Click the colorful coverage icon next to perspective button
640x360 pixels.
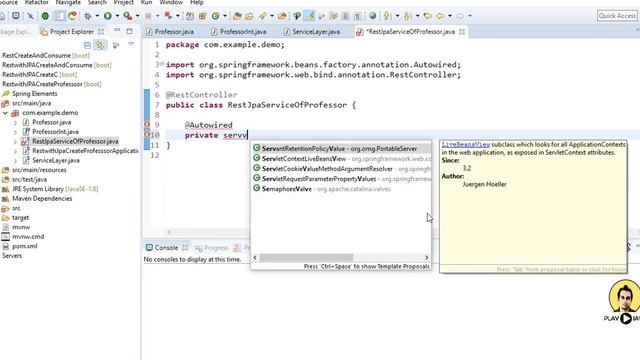(x=73, y=16)
